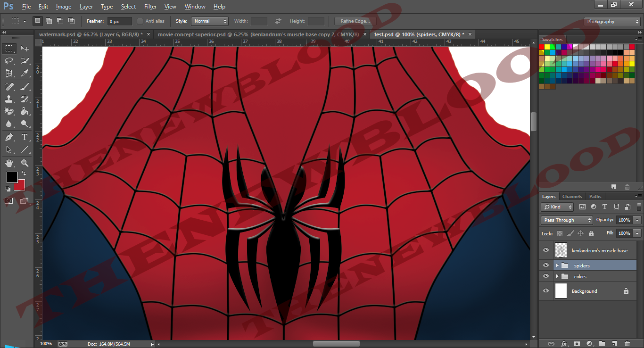The image size is (644, 348).
Task: Select the Rectangular Marquee tool
Action: [9, 49]
